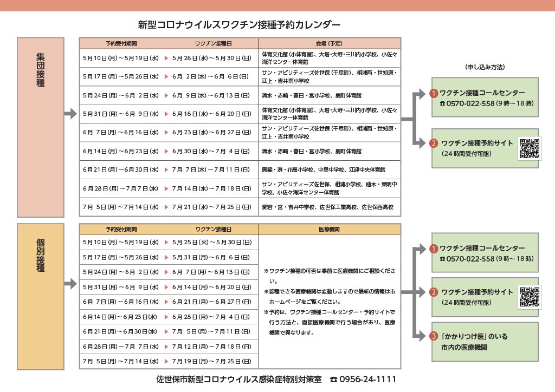This screenshot has height=392, width=555.
Task: Select date cell 7月7日(水)～7月11日(日)
Action: (212, 169)
